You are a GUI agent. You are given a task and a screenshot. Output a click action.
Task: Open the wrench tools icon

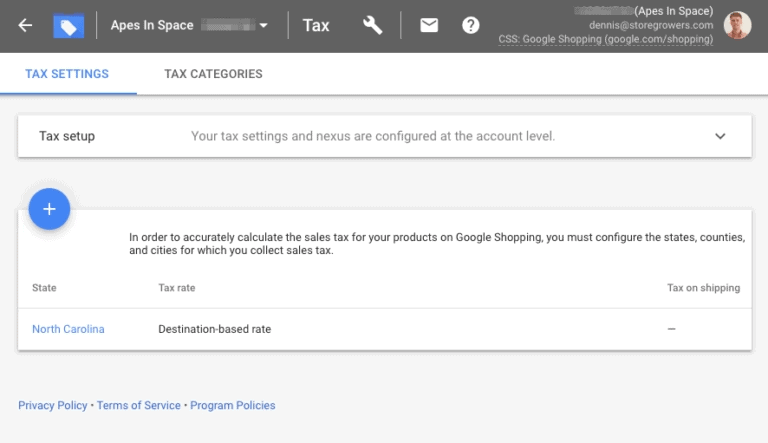(372, 25)
